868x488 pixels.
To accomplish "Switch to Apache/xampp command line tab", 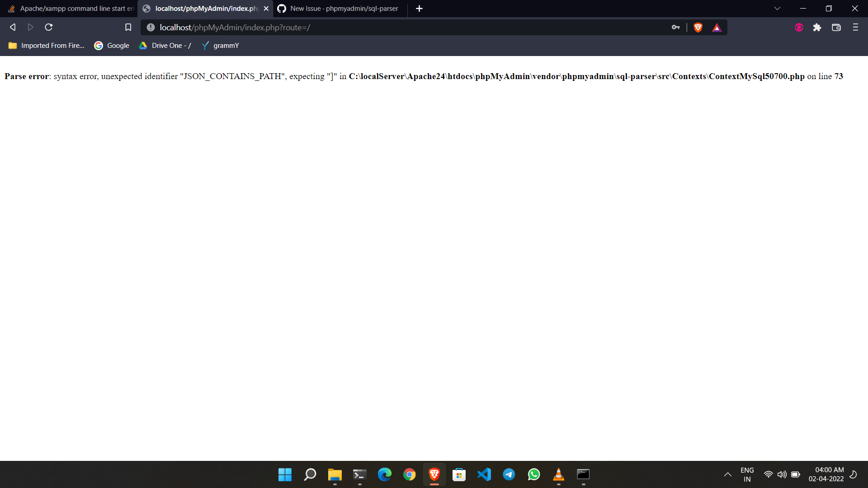I will pyautogui.click(x=72, y=9).
